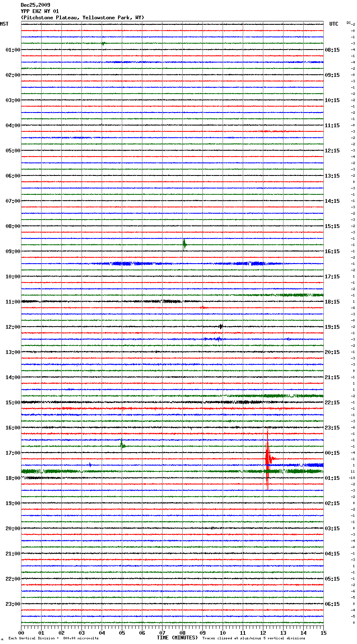The height and width of the screenshot is (644, 357).
Task: Click minute tick label "12" on the bottom axis
Action: click(x=263, y=633)
